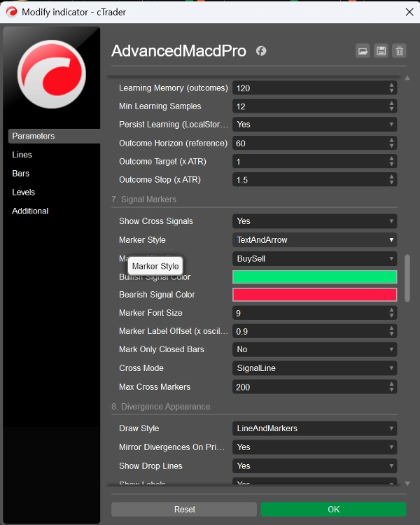This screenshot has width=420, height=525.
Task: Click the 'Cross Mode' label
Action: point(141,368)
